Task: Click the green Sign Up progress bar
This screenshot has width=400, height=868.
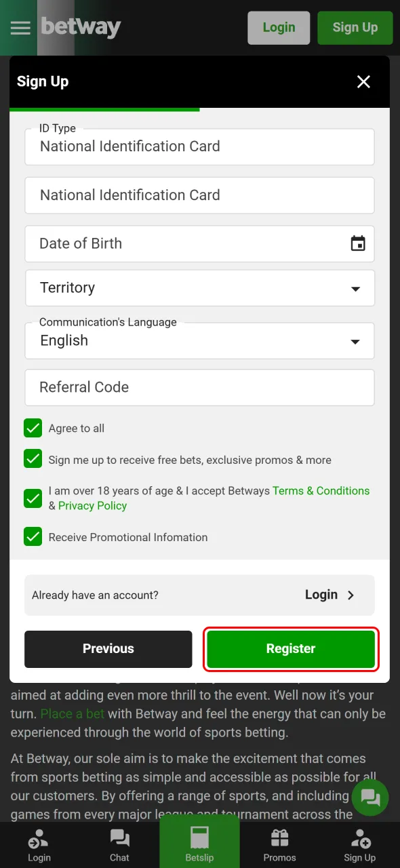Action: click(x=104, y=107)
